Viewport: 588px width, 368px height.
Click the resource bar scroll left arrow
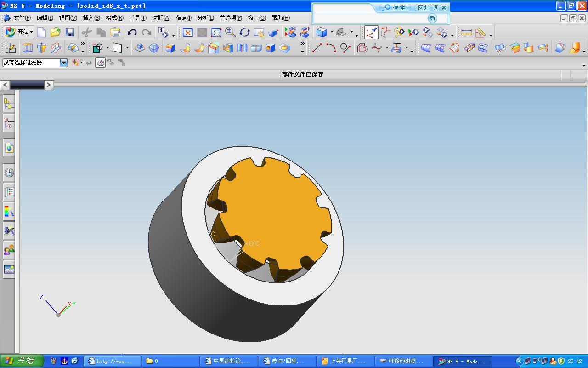point(5,85)
